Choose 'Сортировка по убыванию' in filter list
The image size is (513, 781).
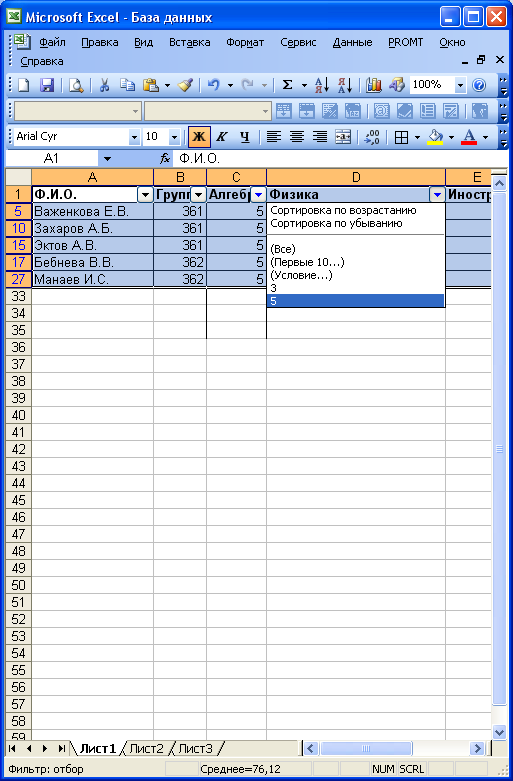pyautogui.click(x=336, y=223)
